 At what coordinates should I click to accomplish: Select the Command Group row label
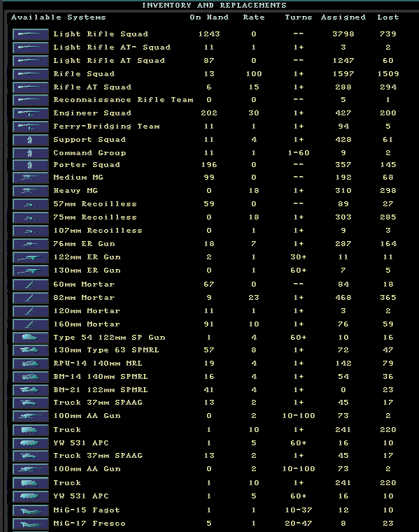90,152
